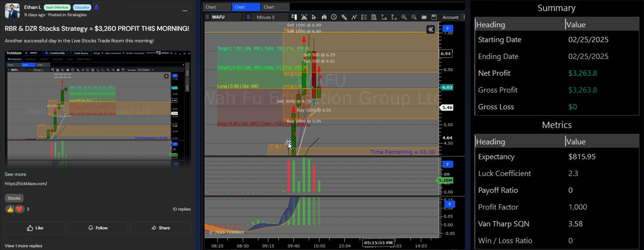Share the post

click(x=161, y=228)
